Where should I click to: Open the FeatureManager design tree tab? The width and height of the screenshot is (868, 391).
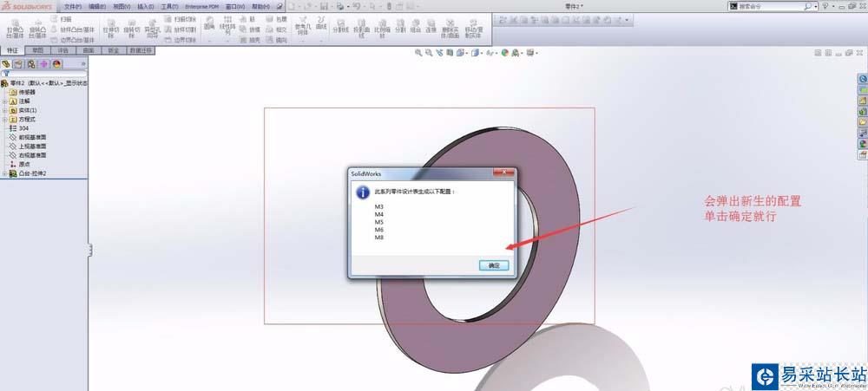coord(6,64)
